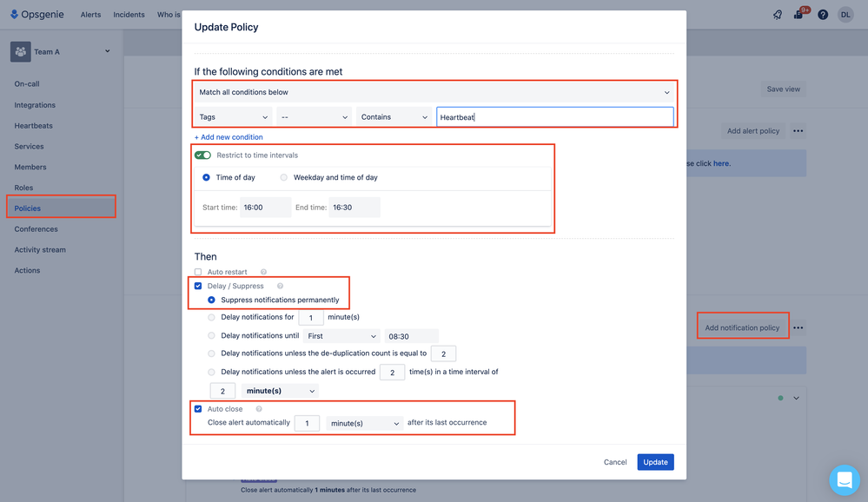The height and width of the screenshot is (502, 868).
Task: Enable the Auto restart checkbox
Action: pyautogui.click(x=198, y=272)
